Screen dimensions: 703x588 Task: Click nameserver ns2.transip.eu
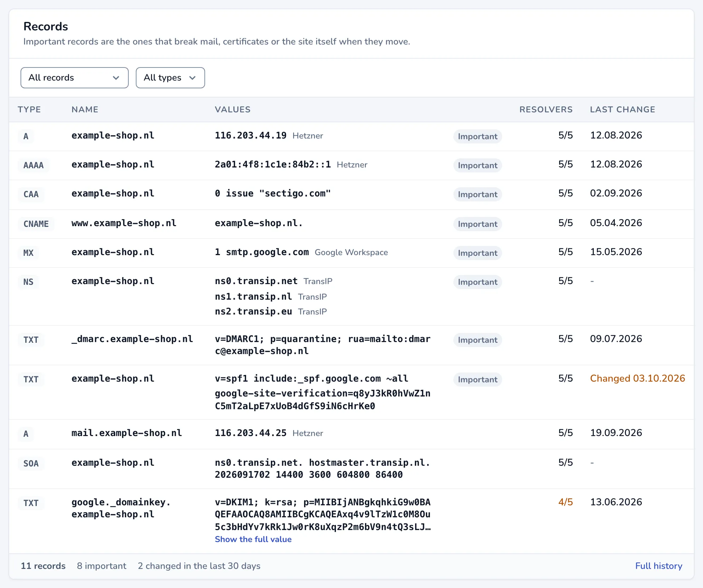pos(254,312)
